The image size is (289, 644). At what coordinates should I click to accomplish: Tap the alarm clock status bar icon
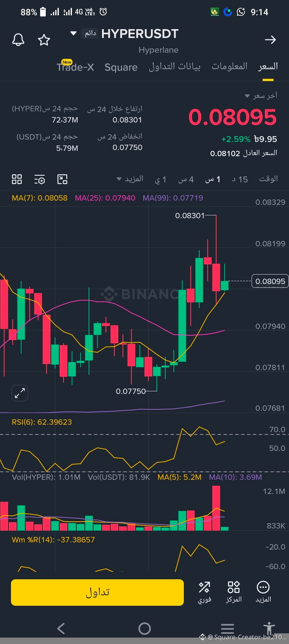pyautogui.click(x=103, y=12)
